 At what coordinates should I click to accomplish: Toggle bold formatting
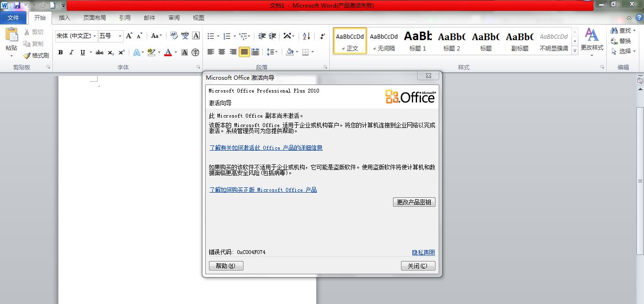pyautogui.click(x=60, y=52)
